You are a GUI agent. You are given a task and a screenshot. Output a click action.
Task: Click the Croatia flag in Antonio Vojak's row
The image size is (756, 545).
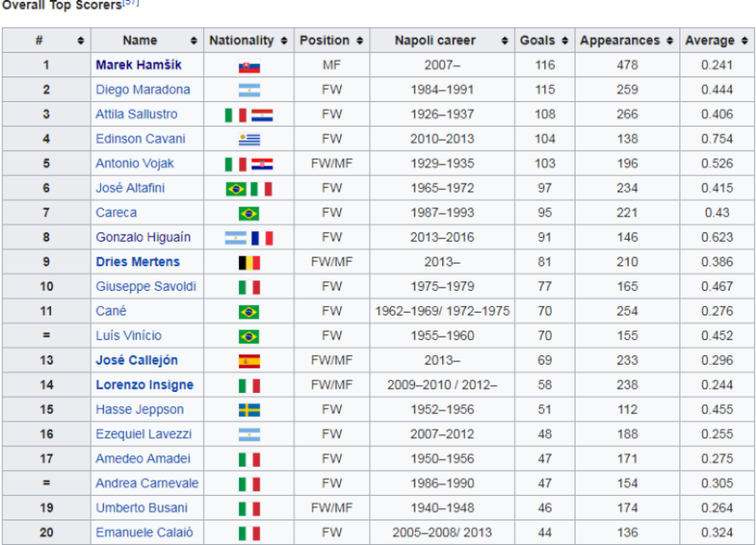[x=262, y=164]
